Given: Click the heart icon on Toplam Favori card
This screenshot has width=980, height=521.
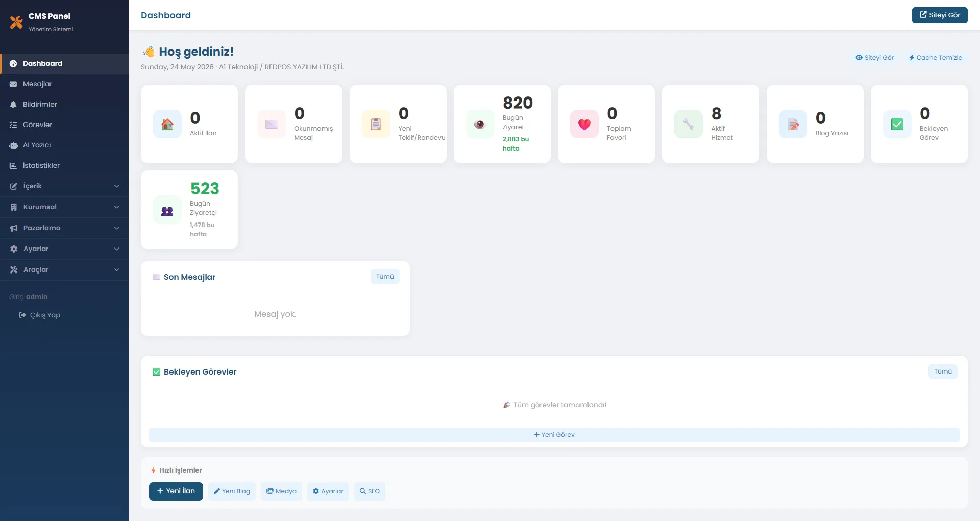Looking at the screenshot, I should [584, 124].
